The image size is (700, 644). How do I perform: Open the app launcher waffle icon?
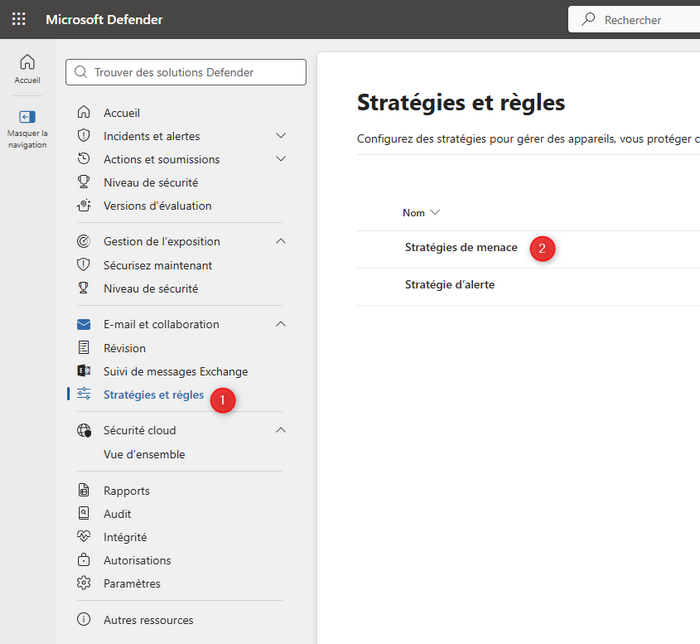19,19
